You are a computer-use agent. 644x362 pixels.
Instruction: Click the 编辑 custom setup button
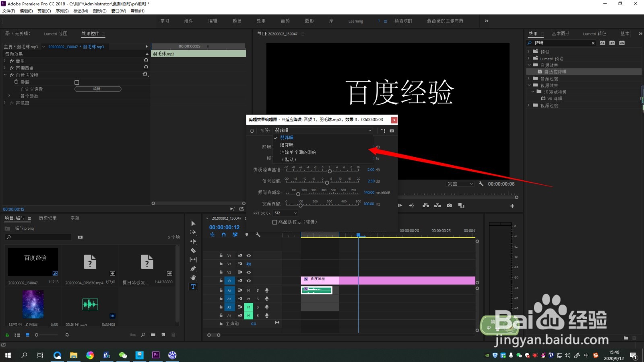[98, 89]
